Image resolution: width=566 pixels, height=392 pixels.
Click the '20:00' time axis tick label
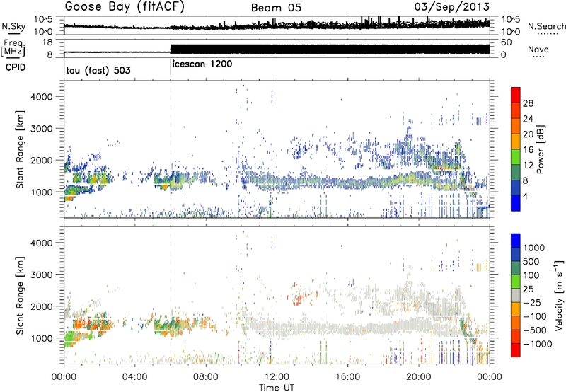pyautogui.click(x=418, y=377)
